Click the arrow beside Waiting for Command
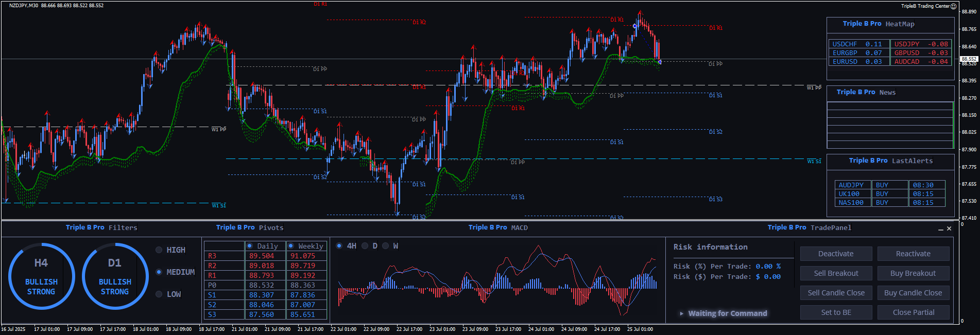The image size is (980, 335). pos(682,313)
